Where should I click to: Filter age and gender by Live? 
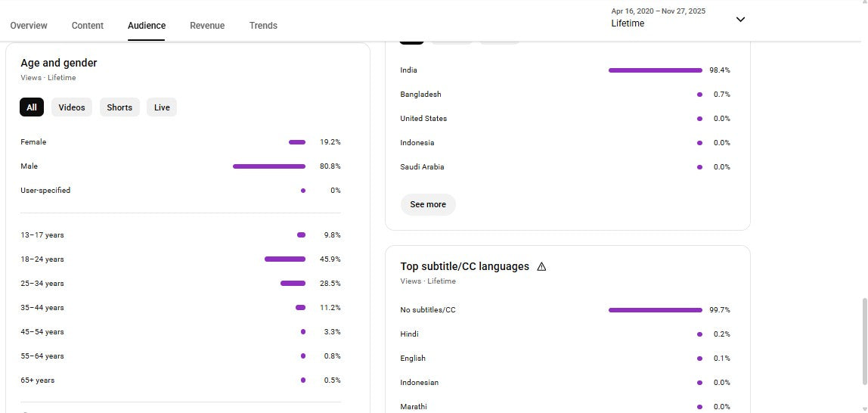[162, 107]
